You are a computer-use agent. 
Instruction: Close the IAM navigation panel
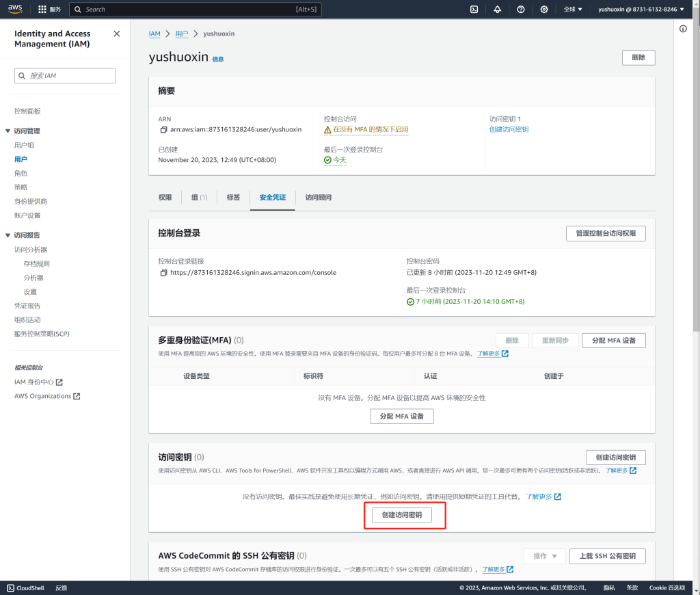click(116, 34)
